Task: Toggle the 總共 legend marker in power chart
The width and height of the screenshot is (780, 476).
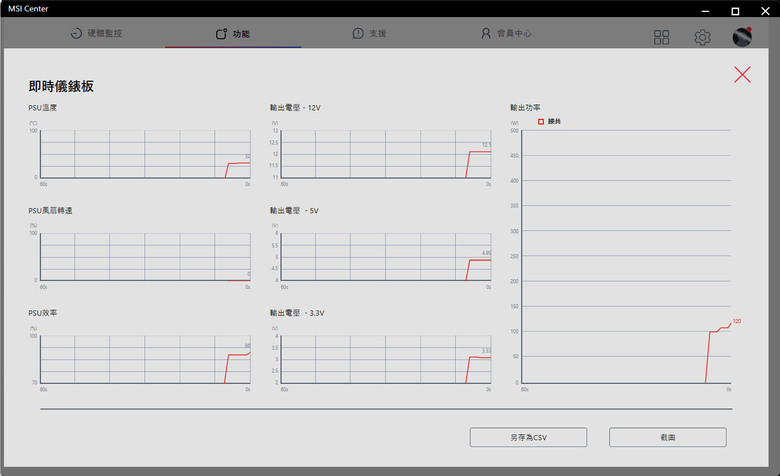Action: click(541, 121)
